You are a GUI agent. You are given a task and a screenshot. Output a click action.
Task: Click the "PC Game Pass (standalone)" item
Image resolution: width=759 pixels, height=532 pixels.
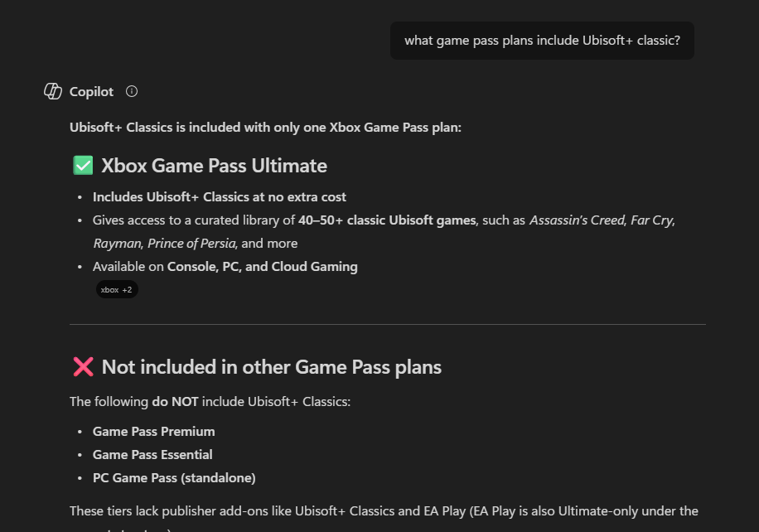click(x=174, y=478)
